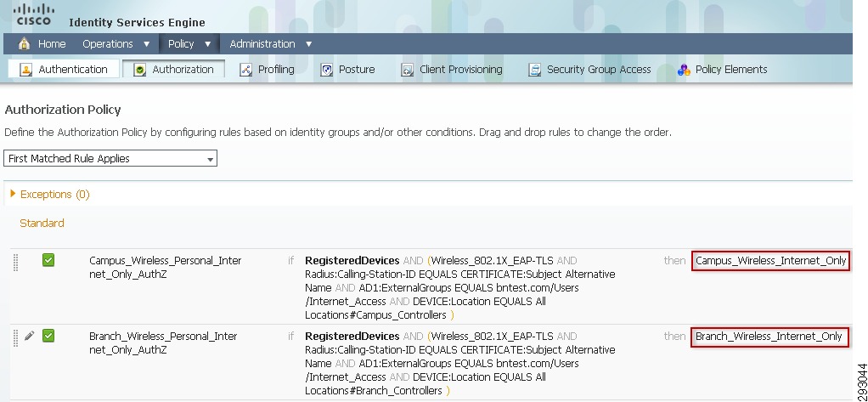This screenshot has height=402, width=868.
Task: Switch to the Posture tab
Action: [347, 69]
